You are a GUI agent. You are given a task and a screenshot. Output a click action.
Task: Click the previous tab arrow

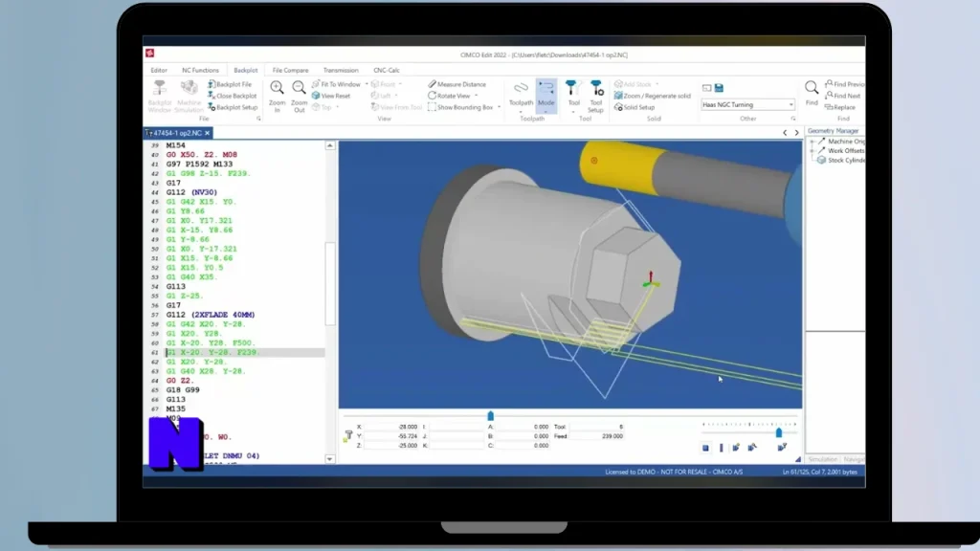pyautogui.click(x=785, y=133)
